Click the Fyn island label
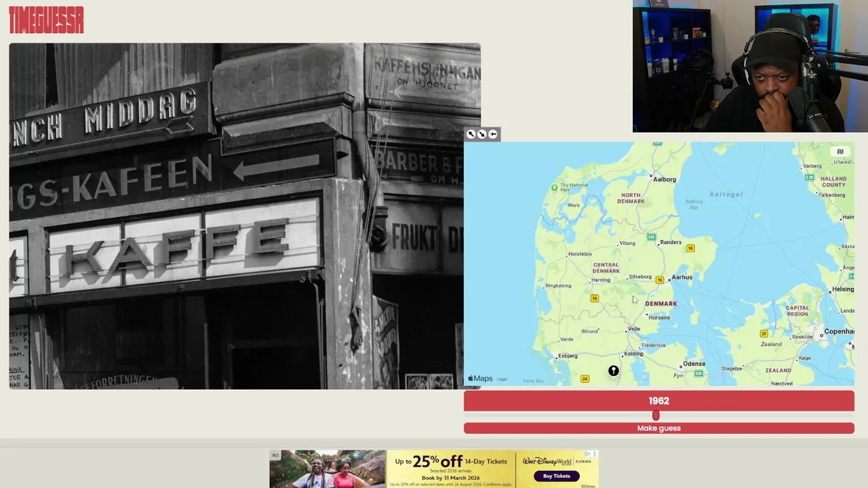Image resolution: width=868 pixels, height=488 pixels. pyautogui.click(x=678, y=375)
